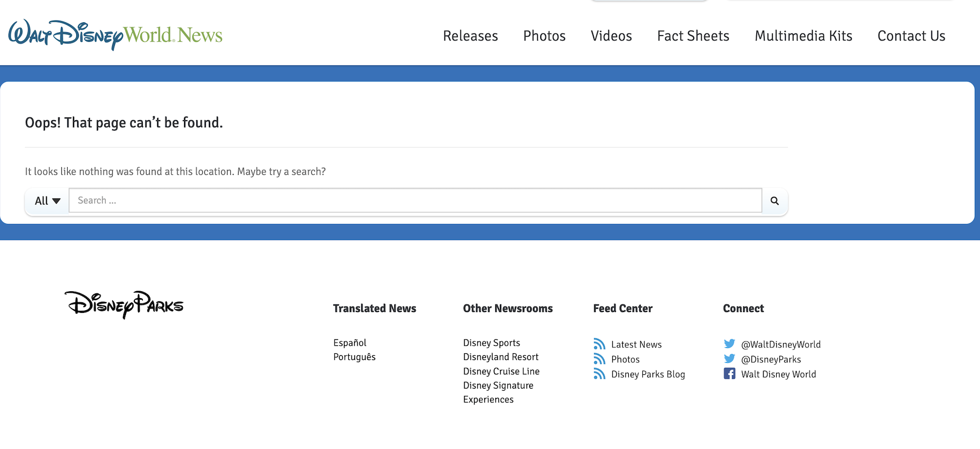
Task: Open Multimedia Kits from top navigation
Action: point(803,36)
